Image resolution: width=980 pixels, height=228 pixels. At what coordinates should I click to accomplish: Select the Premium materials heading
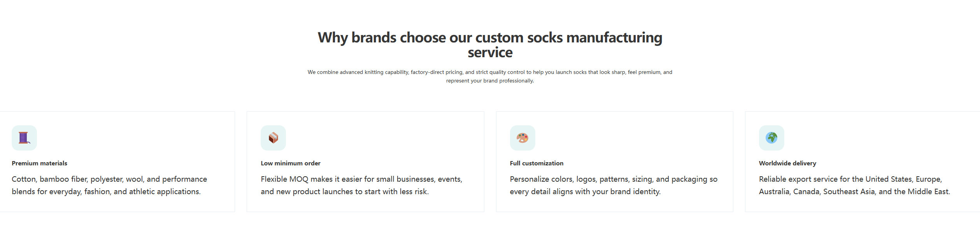point(39,163)
